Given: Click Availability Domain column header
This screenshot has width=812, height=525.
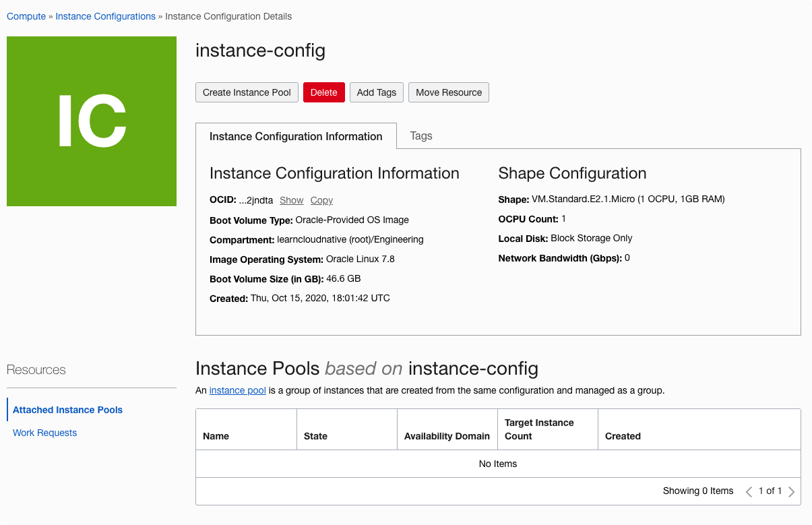Looking at the screenshot, I should pos(447,436).
